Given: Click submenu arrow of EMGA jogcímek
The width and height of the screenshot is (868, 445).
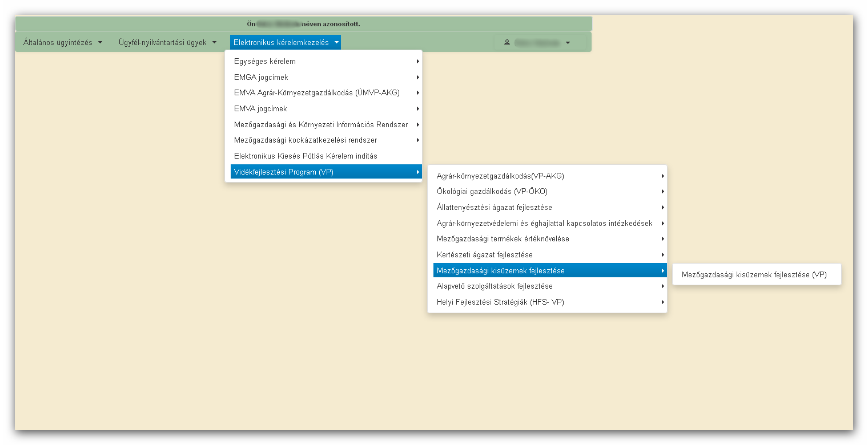Looking at the screenshot, I should pyautogui.click(x=418, y=77).
